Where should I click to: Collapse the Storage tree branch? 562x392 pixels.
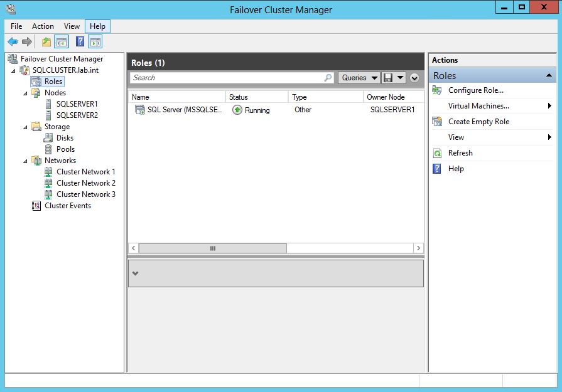pos(25,127)
